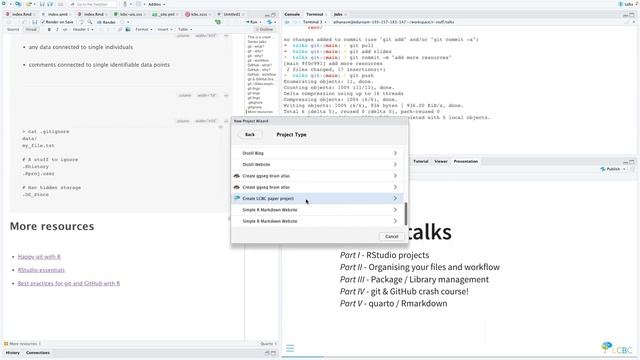Click the Save All icon in main toolbar
The width and height of the screenshot is (640, 360).
(50, 4)
